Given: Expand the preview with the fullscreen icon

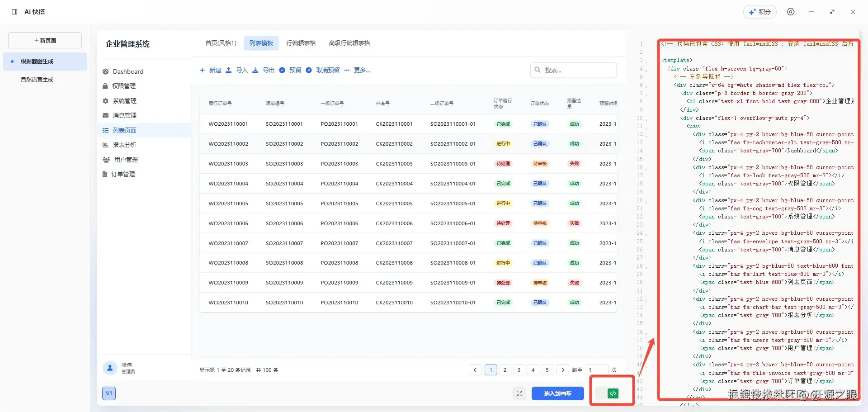Looking at the screenshot, I should tap(519, 393).
